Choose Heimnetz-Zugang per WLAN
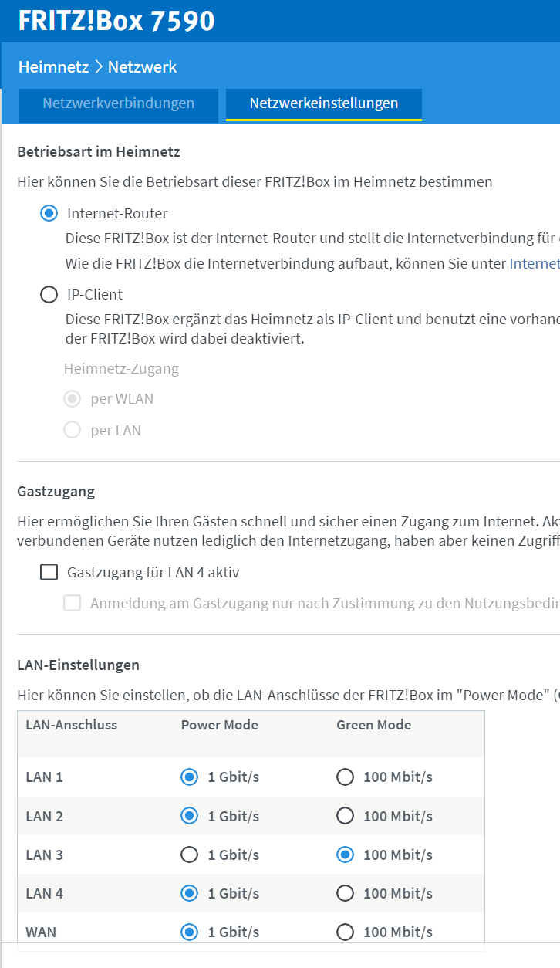 point(73,399)
